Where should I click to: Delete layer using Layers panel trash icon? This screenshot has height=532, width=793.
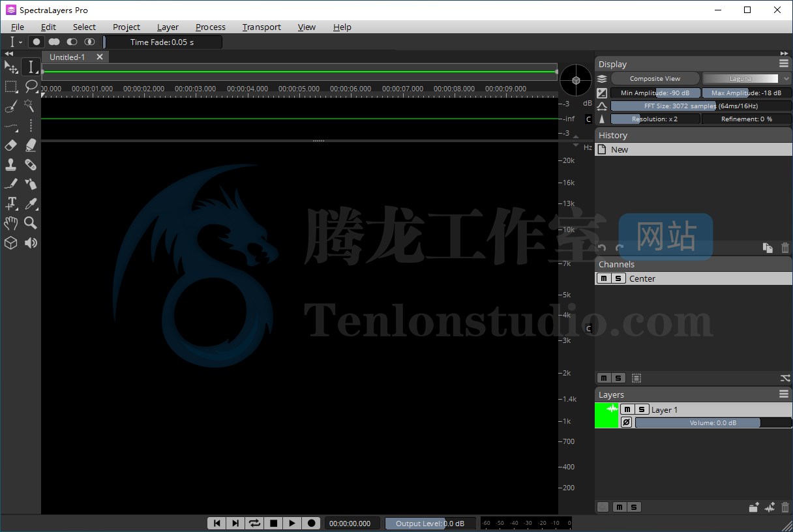[785, 507]
